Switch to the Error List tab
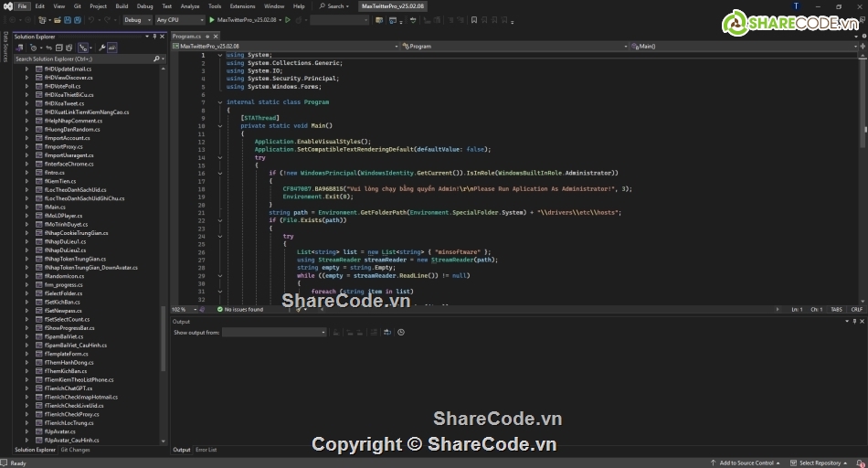The height and width of the screenshot is (468, 868). click(x=206, y=450)
